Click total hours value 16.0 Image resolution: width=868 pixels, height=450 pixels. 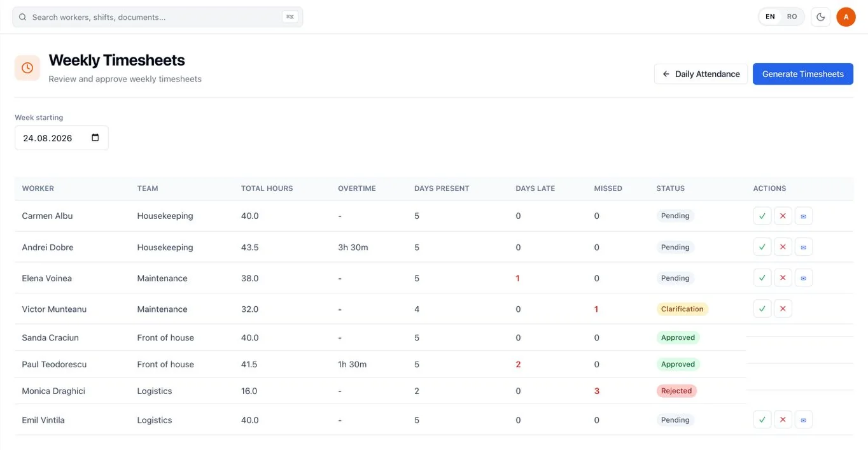pyautogui.click(x=249, y=391)
